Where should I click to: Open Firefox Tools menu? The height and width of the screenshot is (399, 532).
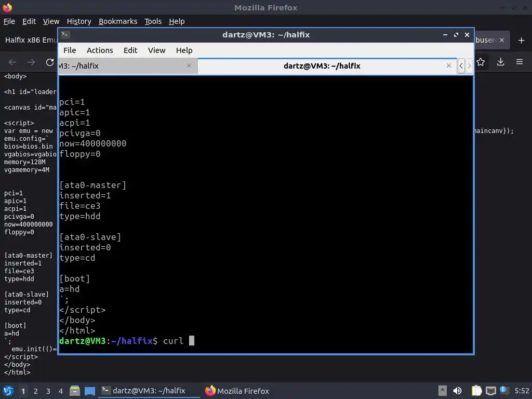click(x=153, y=21)
